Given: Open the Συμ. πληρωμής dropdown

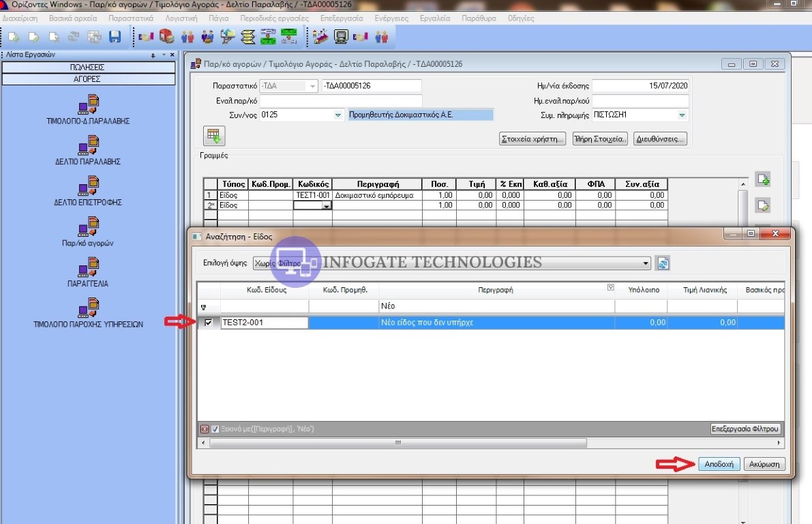Looking at the screenshot, I should tap(682, 115).
